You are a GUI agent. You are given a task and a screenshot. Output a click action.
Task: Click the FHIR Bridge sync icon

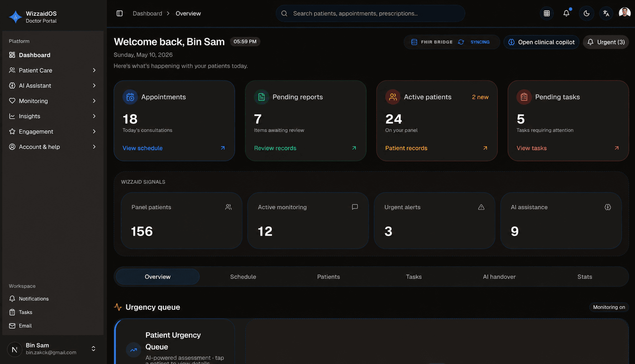point(461,42)
